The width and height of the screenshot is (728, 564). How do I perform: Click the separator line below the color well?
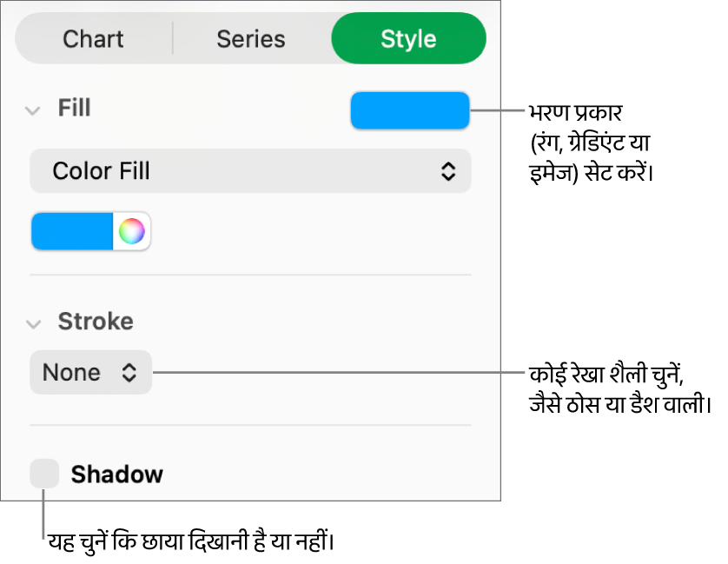pyautogui.click(x=250, y=275)
